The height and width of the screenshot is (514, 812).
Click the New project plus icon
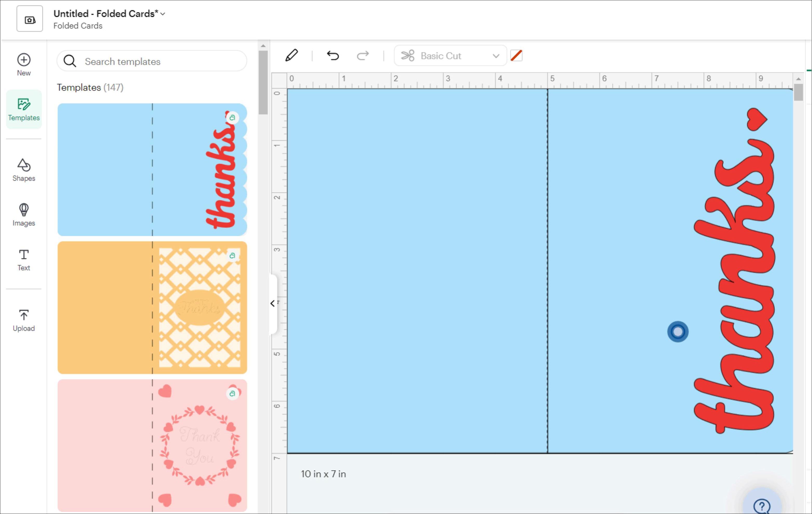(24, 60)
